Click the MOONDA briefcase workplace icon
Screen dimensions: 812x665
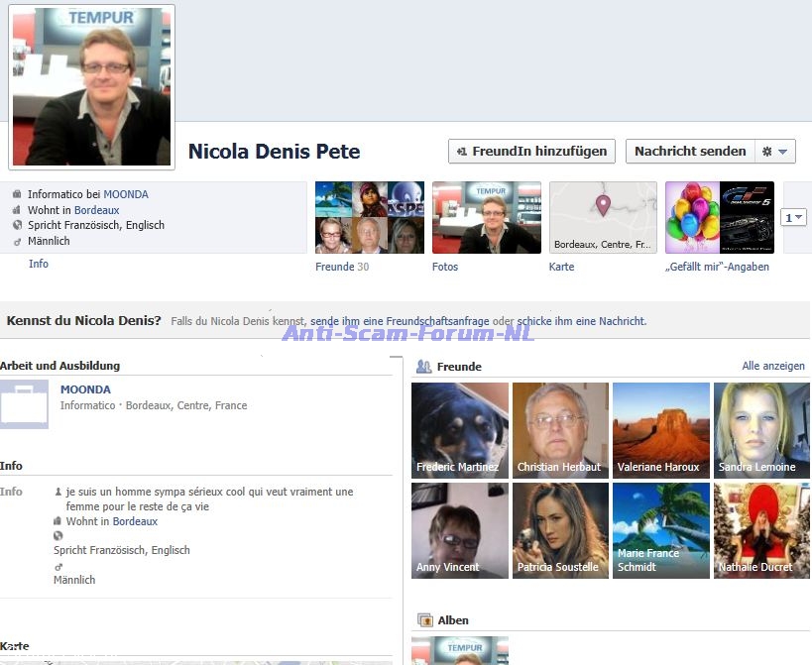pos(25,404)
